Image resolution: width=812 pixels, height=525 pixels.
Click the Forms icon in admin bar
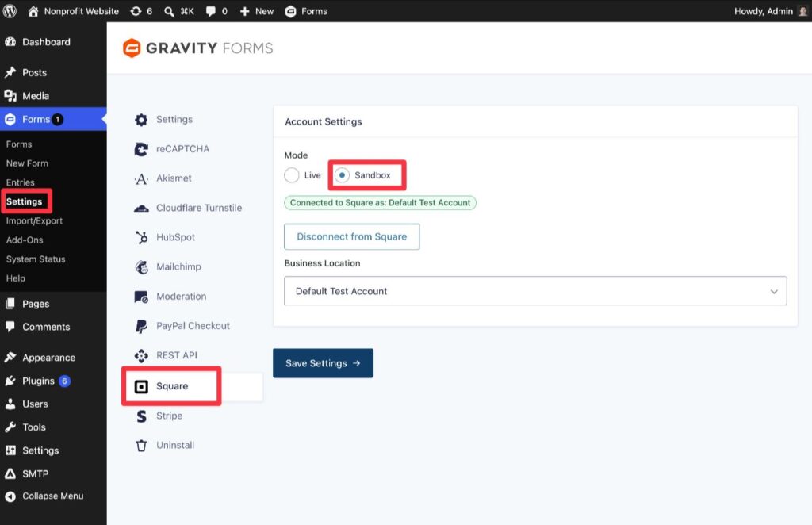click(x=291, y=11)
